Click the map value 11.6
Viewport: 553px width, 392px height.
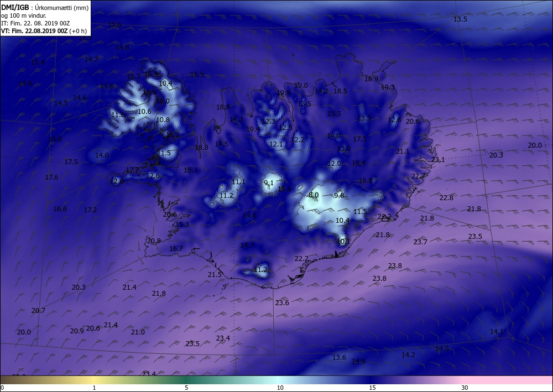click(x=118, y=115)
